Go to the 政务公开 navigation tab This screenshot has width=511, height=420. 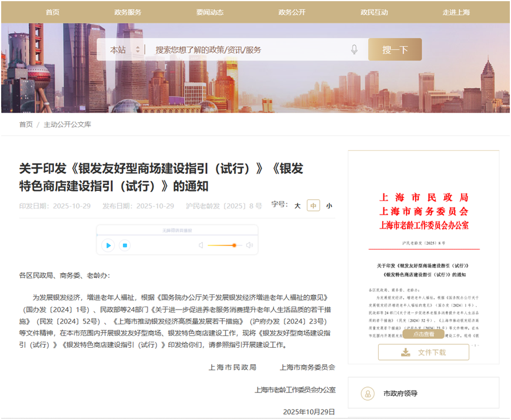292,12
